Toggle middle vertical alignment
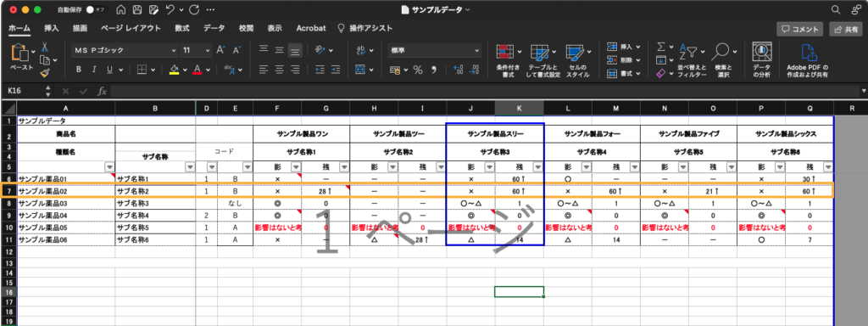The width and height of the screenshot is (868, 326). click(280, 50)
